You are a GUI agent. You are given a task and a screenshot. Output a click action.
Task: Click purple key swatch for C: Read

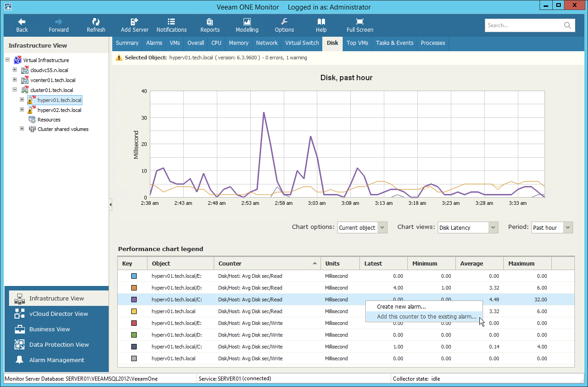134,300
